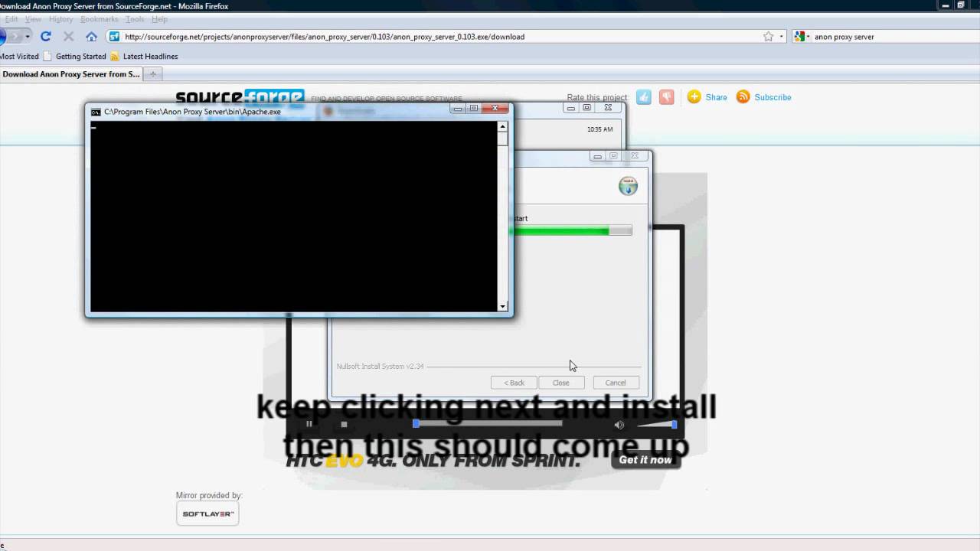
Task: Open the Edit menu
Action: pos(11,19)
